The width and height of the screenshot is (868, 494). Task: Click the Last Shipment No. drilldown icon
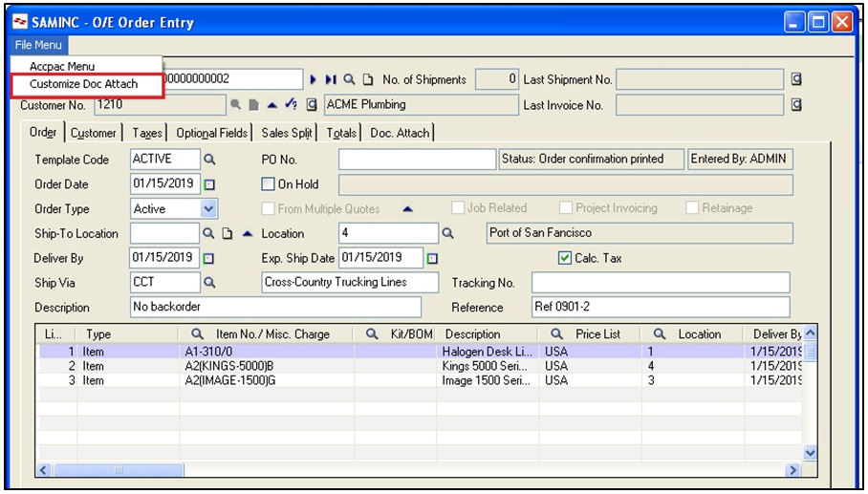(796, 79)
